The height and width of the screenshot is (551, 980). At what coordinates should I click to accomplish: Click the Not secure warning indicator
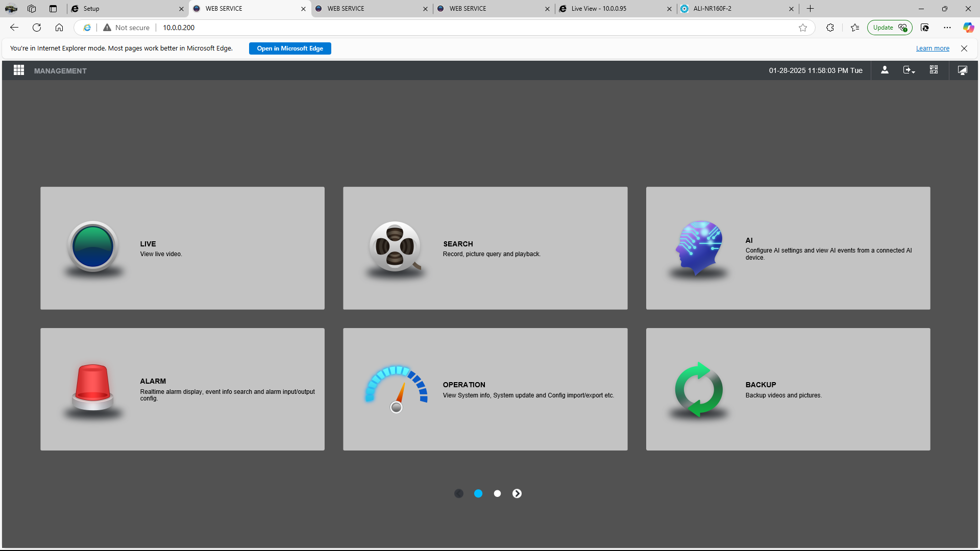[x=127, y=28]
